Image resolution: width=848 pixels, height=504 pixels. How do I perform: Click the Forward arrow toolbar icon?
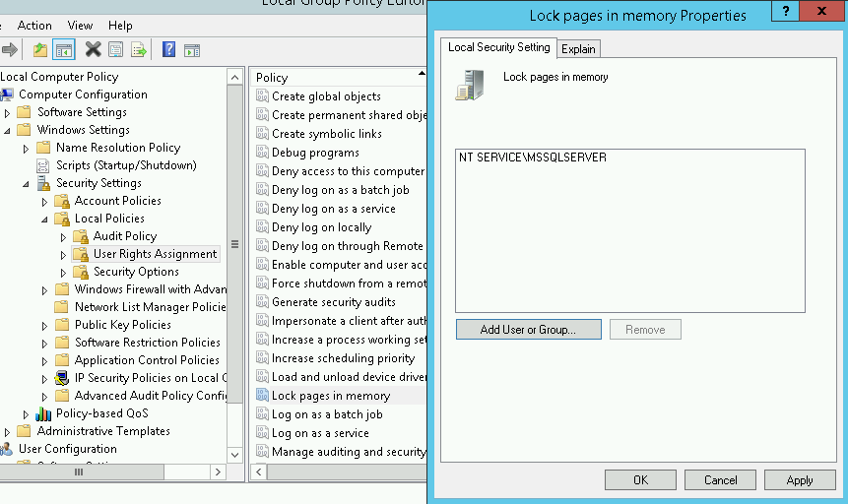(10, 49)
